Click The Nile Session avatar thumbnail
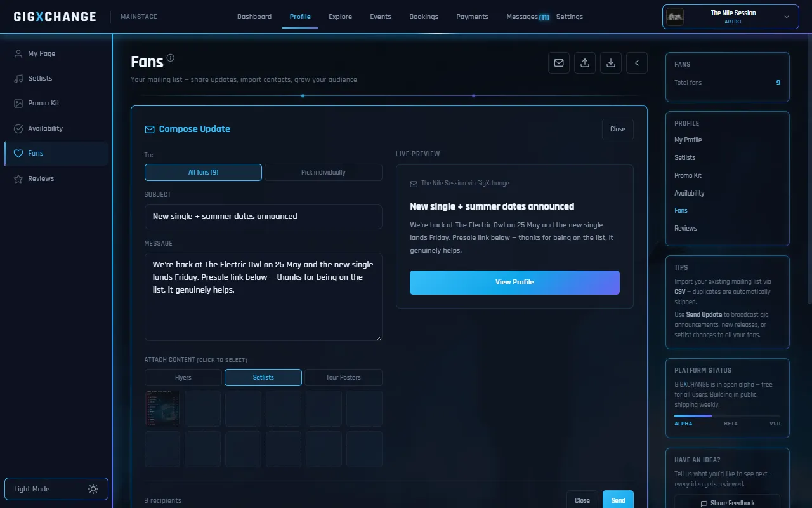 pos(675,17)
